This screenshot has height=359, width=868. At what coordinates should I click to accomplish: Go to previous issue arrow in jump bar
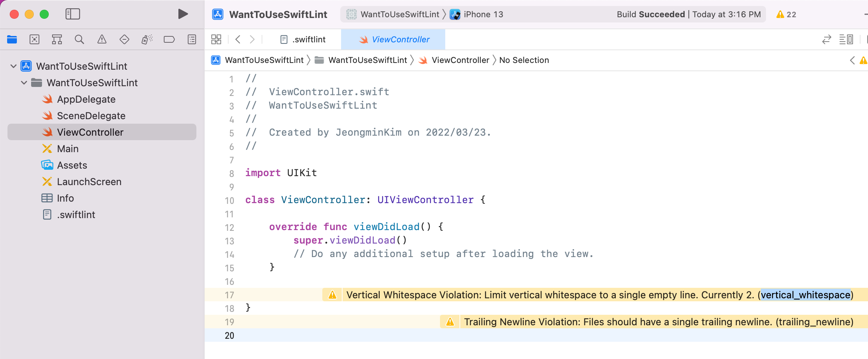(x=853, y=60)
